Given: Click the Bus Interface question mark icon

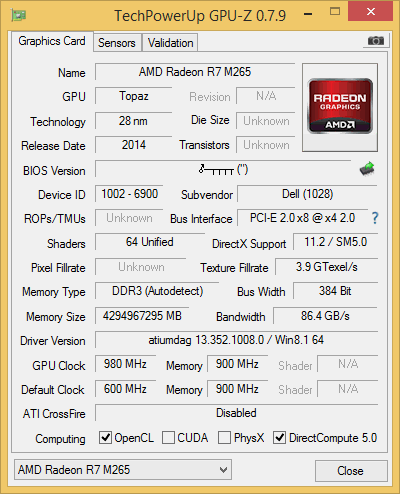Looking at the screenshot, I should point(375,218).
